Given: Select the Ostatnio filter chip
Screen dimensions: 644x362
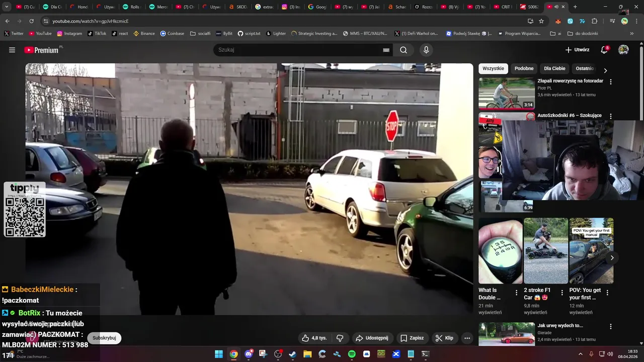Looking at the screenshot, I should click(585, 68).
